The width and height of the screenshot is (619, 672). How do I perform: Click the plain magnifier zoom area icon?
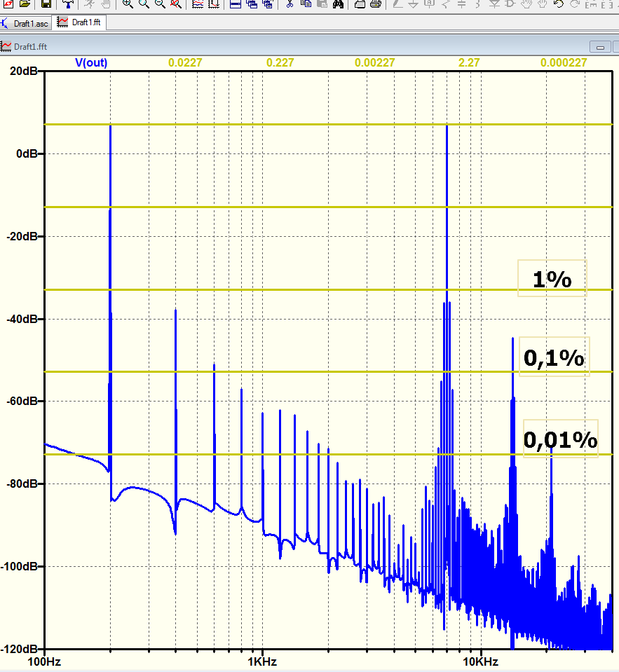[x=144, y=4]
